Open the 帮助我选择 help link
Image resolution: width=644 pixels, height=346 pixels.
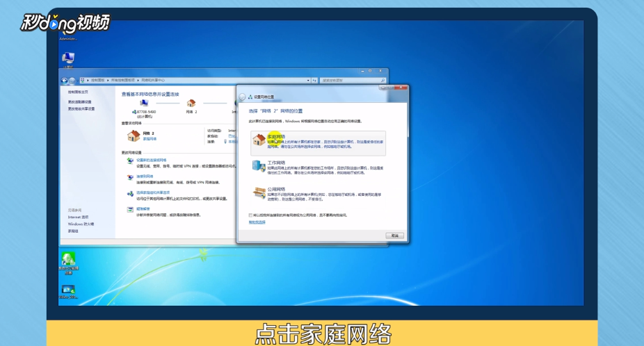point(257,222)
